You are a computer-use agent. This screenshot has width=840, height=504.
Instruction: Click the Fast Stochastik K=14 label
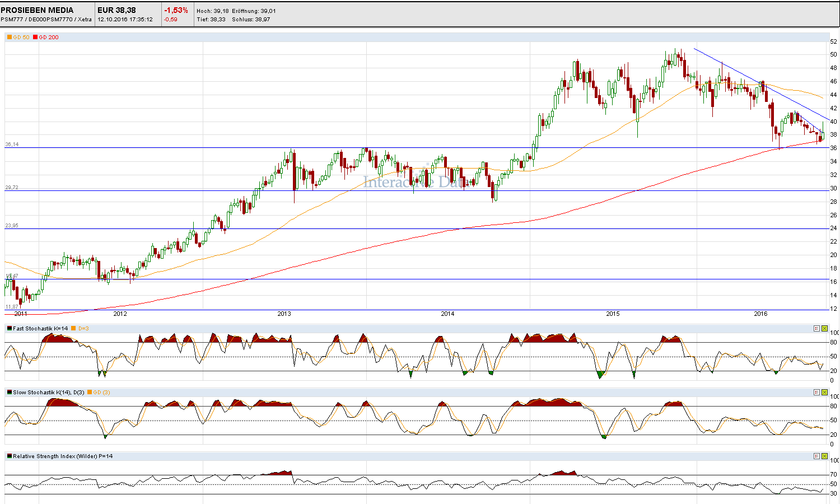pyautogui.click(x=40, y=329)
